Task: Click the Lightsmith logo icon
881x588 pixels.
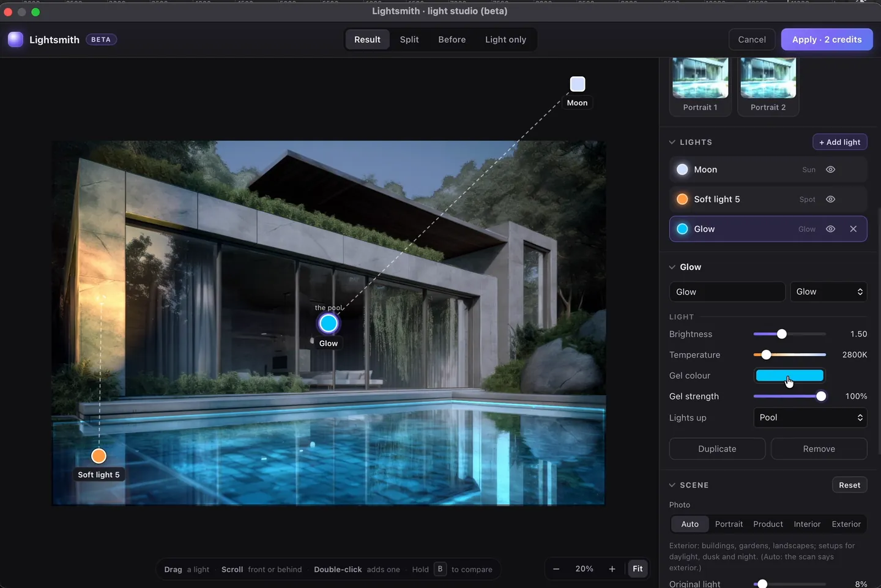Action: 15,39
